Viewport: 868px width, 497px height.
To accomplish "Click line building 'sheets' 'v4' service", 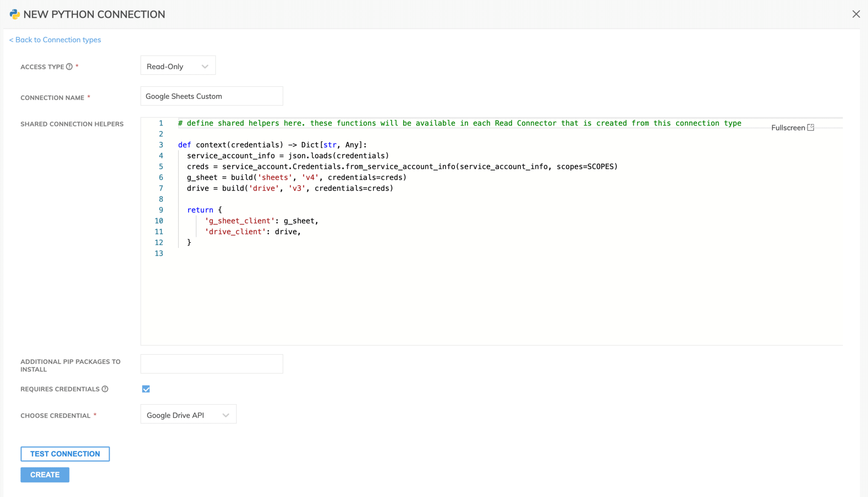I will [297, 177].
